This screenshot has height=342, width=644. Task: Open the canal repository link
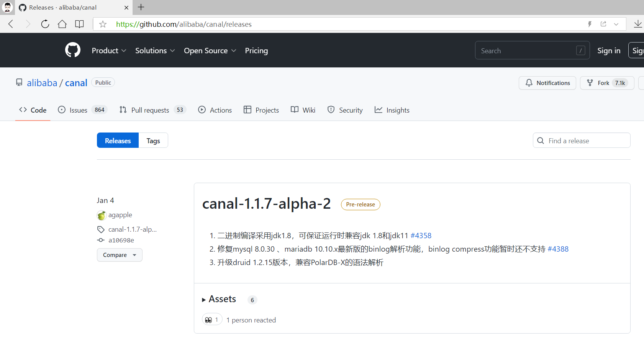tap(76, 83)
